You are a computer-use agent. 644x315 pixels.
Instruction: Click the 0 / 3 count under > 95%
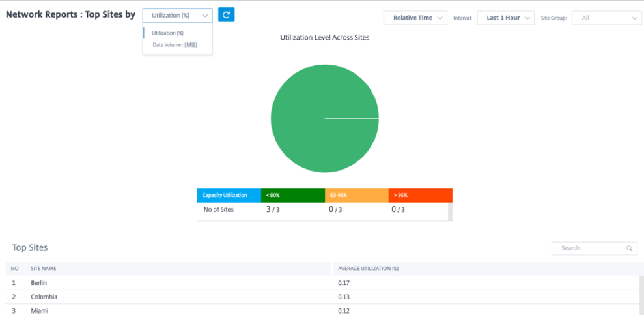pyautogui.click(x=398, y=210)
